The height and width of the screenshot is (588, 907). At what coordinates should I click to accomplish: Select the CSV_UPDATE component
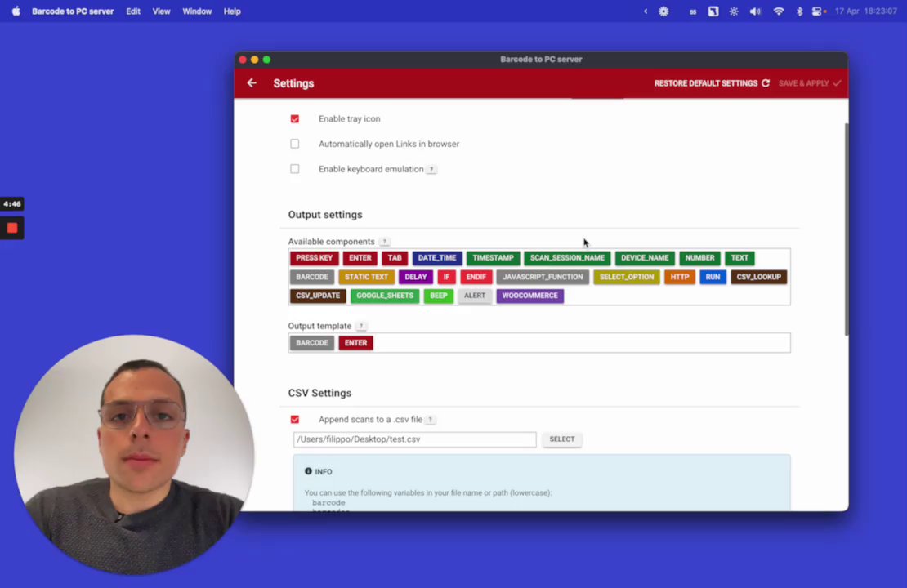point(318,296)
